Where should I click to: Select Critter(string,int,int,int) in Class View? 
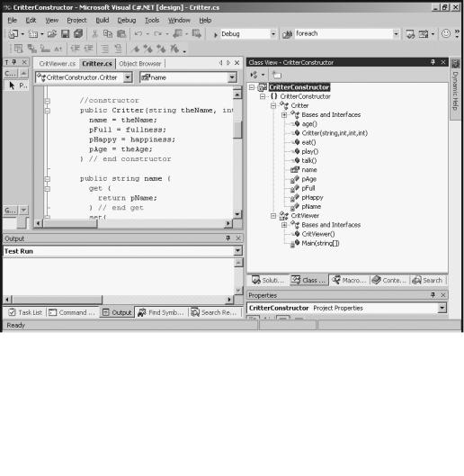coord(335,133)
